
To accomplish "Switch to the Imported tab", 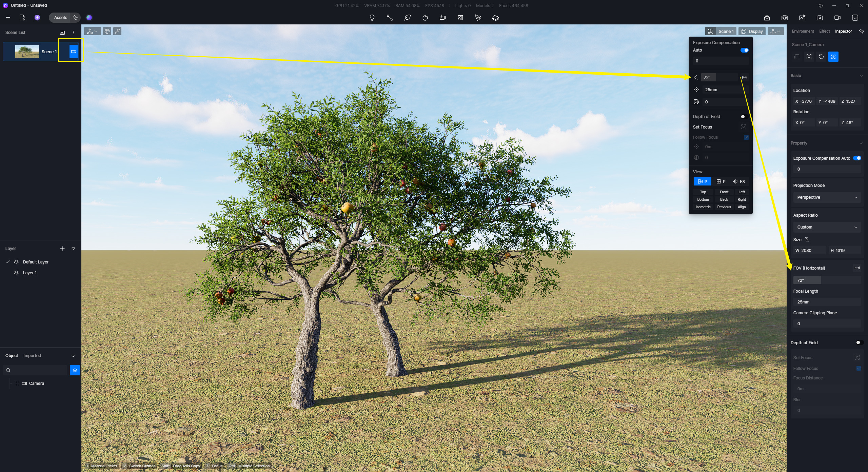I will [x=32, y=356].
